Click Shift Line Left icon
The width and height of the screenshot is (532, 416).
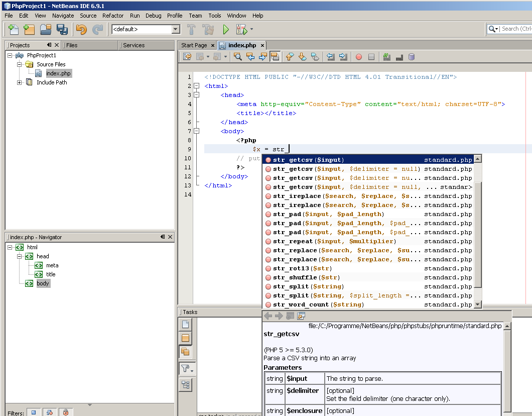[x=331, y=57]
